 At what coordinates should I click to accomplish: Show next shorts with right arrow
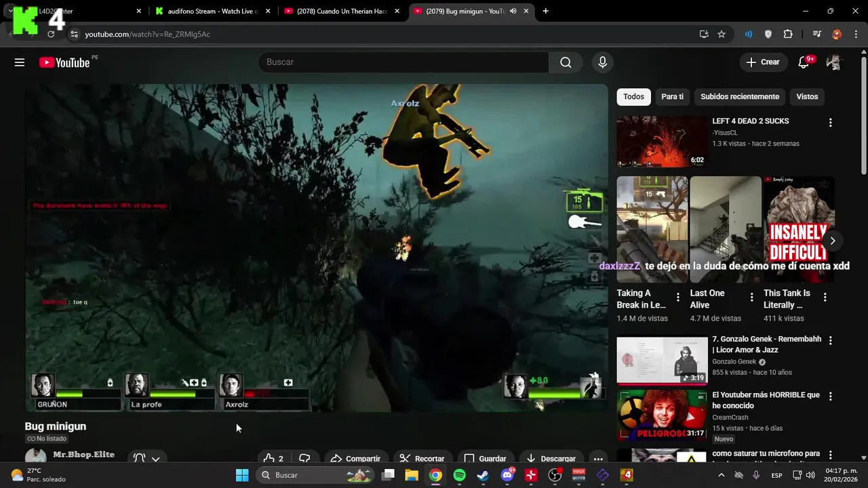coord(832,241)
